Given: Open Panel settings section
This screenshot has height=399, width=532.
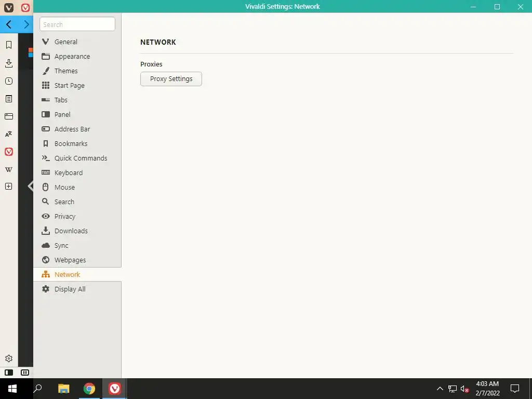Looking at the screenshot, I should pyautogui.click(x=77, y=115).
